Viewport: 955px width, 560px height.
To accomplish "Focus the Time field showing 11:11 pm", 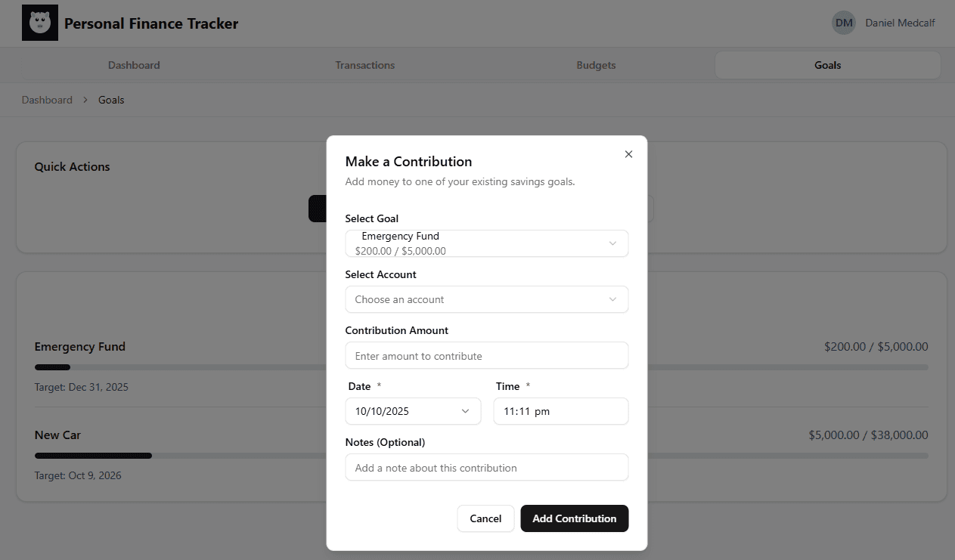I will click(560, 411).
